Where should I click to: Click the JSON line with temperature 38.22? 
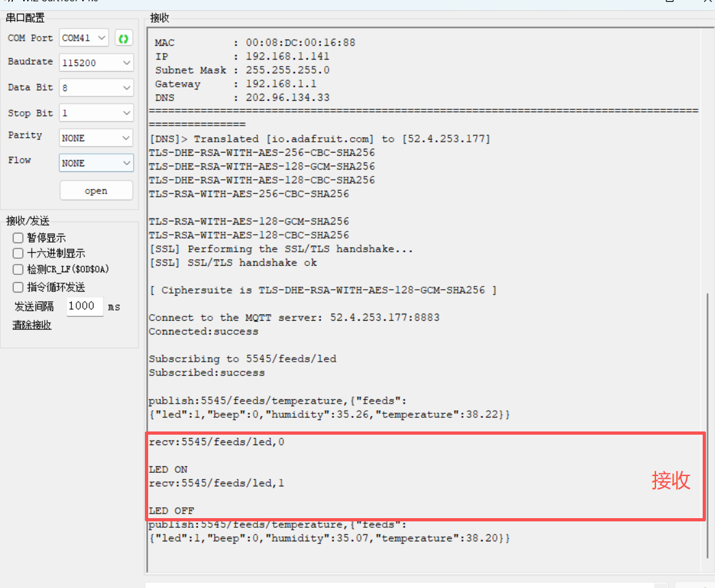click(x=330, y=415)
